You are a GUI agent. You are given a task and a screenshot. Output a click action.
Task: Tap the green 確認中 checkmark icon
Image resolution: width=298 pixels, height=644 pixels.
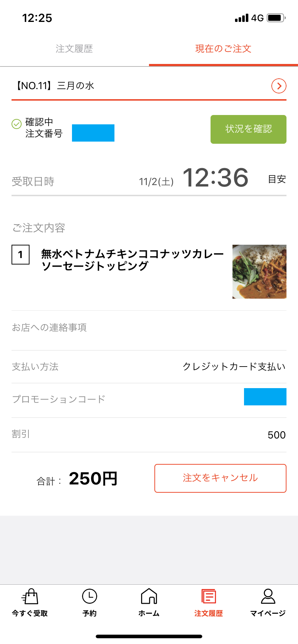click(17, 124)
